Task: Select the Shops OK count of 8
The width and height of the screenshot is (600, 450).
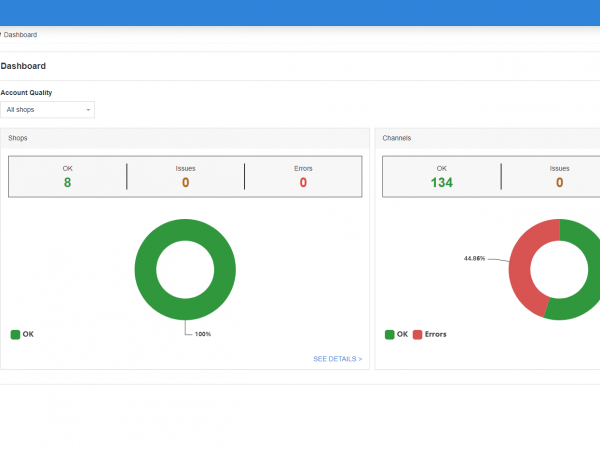Action: pos(67,182)
